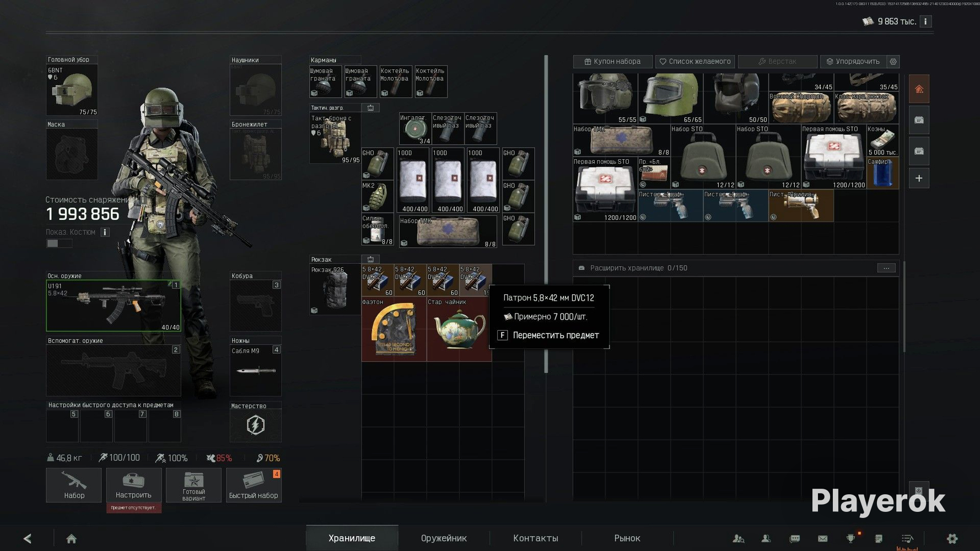
Task: Collapse the Рюкзак container section
Action: click(x=370, y=259)
